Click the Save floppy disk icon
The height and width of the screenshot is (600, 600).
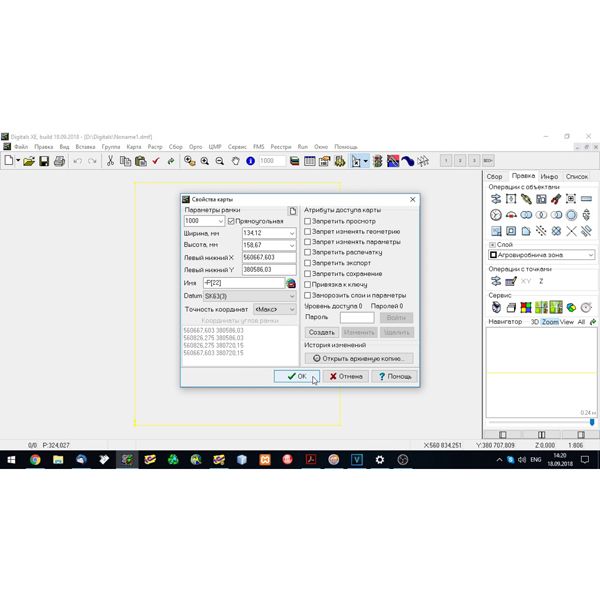pyautogui.click(x=44, y=161)
